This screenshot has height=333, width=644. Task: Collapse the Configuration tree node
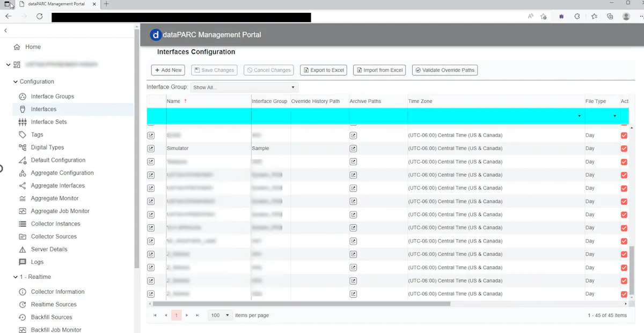click(15, 82)
